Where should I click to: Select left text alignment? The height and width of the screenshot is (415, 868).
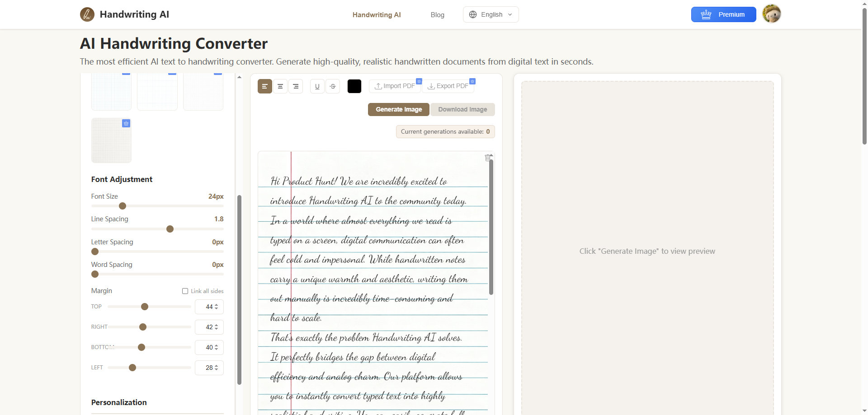coord(264,86)
